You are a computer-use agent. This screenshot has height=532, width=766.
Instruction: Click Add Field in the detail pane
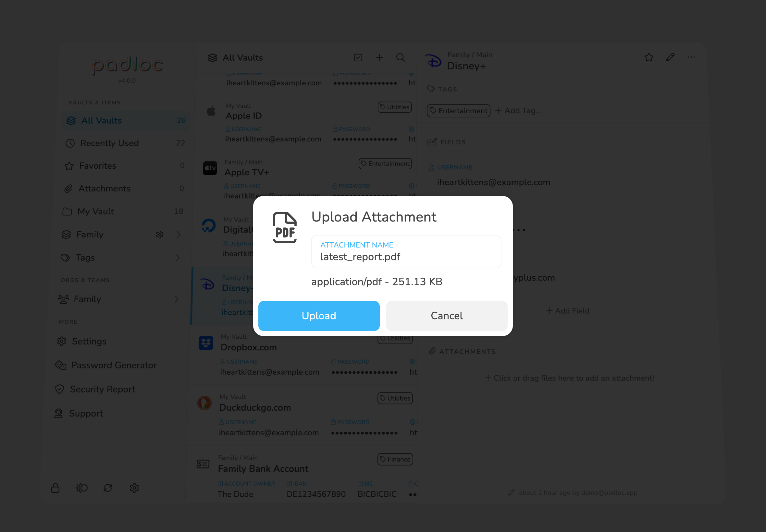[x=568, y=311]
